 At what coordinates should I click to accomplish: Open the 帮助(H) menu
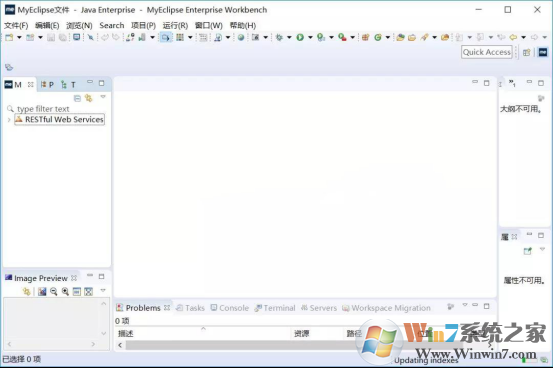[x=243, y=25]
